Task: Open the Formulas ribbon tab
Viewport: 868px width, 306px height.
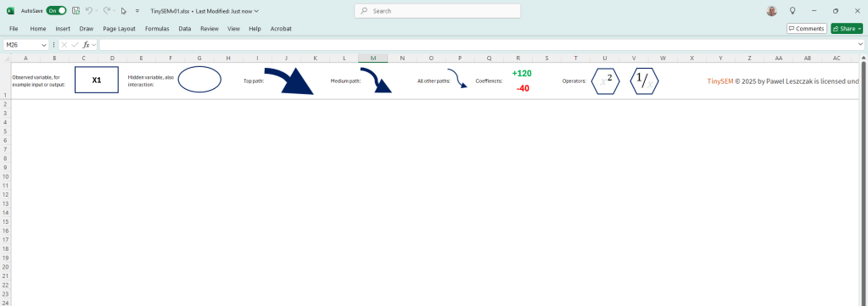Action: (157, 28)
